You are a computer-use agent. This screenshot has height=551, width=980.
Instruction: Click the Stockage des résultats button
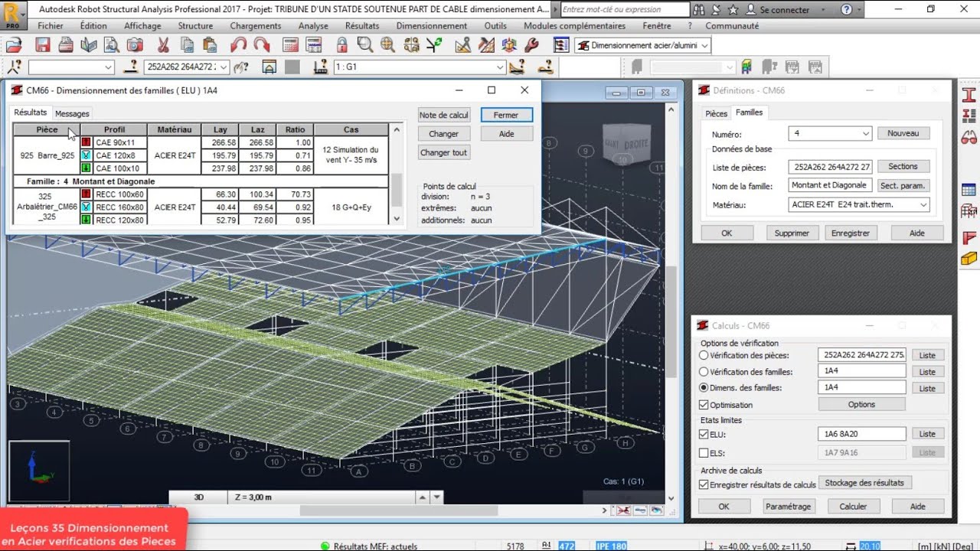[864, 483]
